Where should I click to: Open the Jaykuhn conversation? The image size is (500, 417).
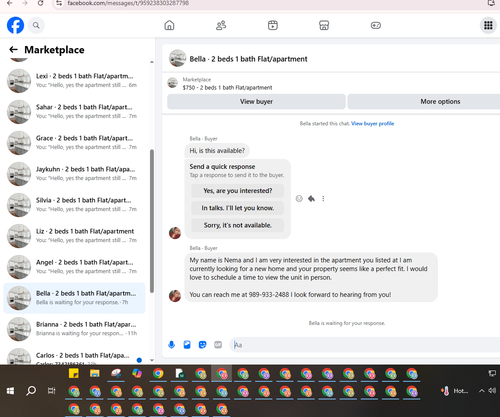(74, 174)
